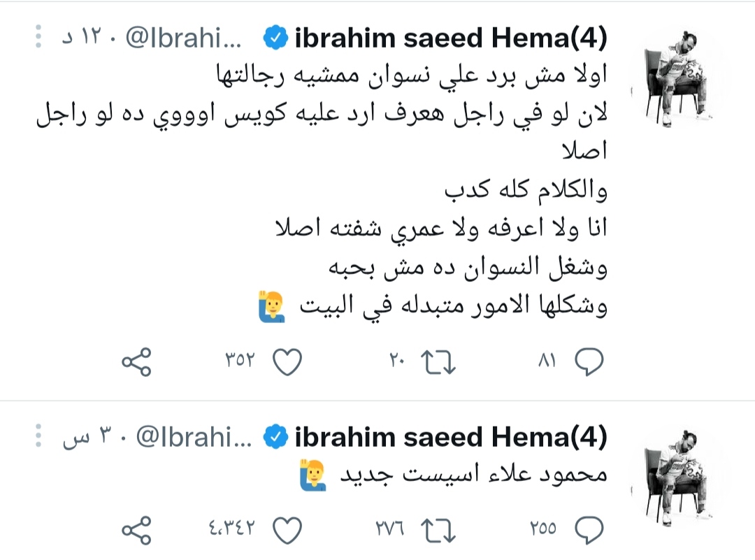
Task: Open more options menu on second tweet
Action: 39,438
